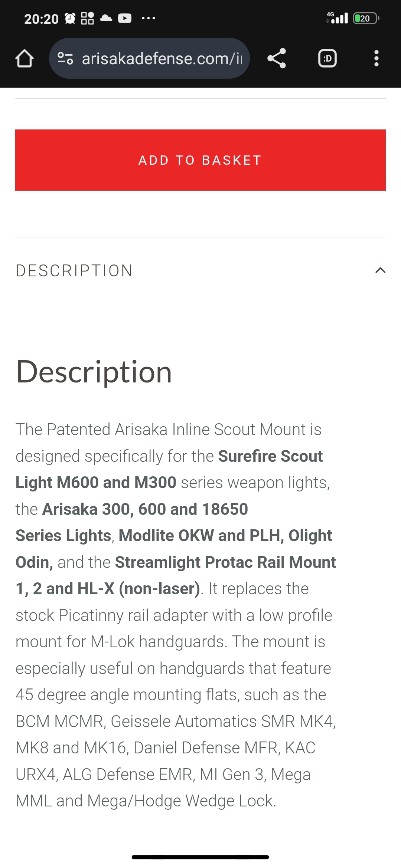This screenshot has height=868, width=401.
Task: Tap the battery level indicator
Action: coord(366,18)
